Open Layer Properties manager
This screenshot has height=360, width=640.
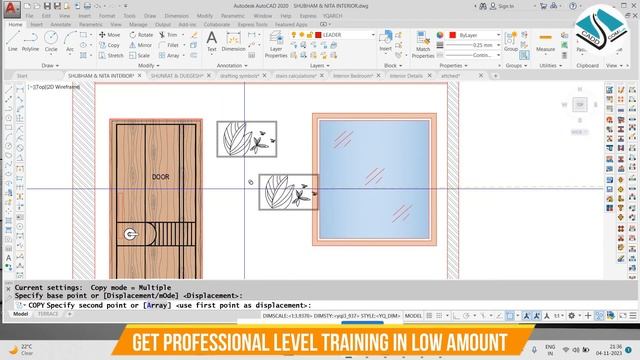(276, 45)
